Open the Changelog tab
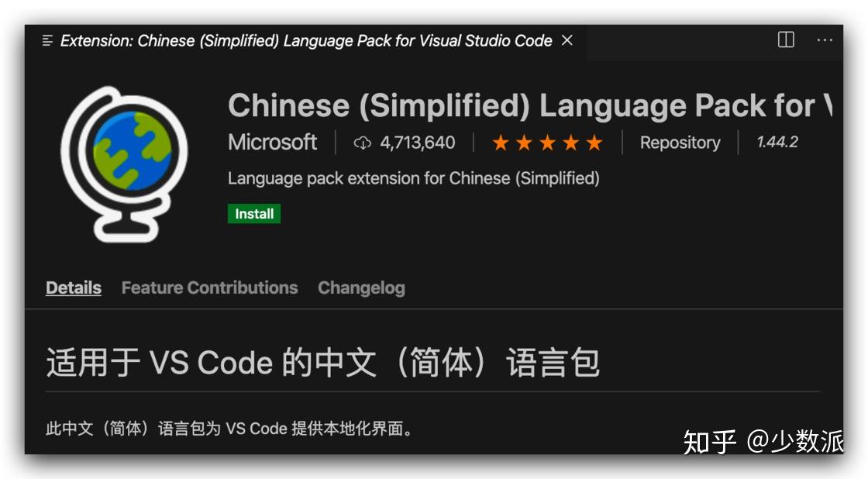Image resolution: width=868 pixels, height=479 pixels. (361, 288)
